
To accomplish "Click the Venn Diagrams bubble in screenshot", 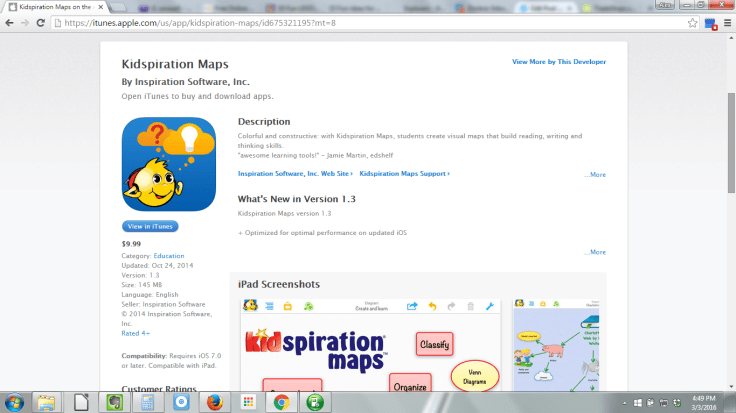I will tap(475, 376).
